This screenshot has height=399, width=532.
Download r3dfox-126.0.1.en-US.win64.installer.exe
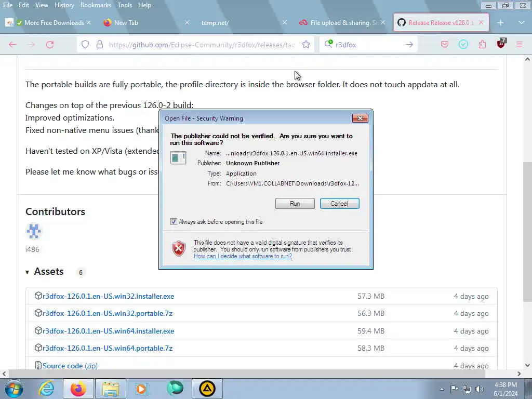click(x=108, y=331)
